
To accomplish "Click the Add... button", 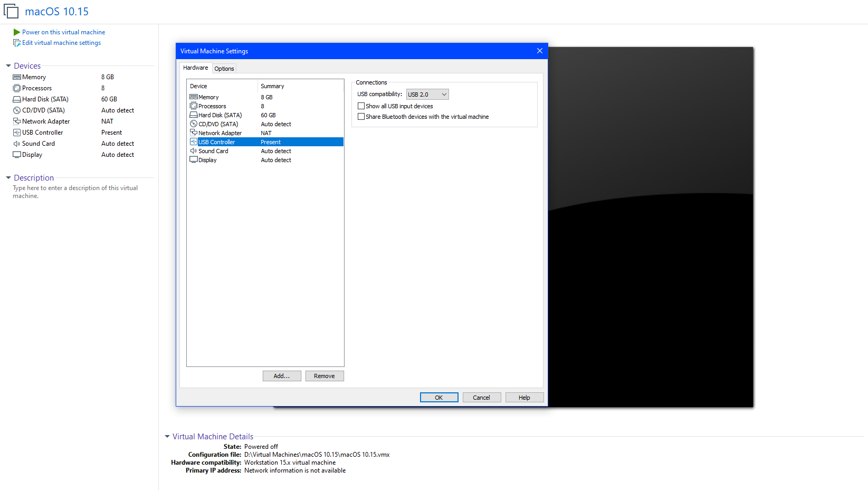I will click(x=282, y=376).
